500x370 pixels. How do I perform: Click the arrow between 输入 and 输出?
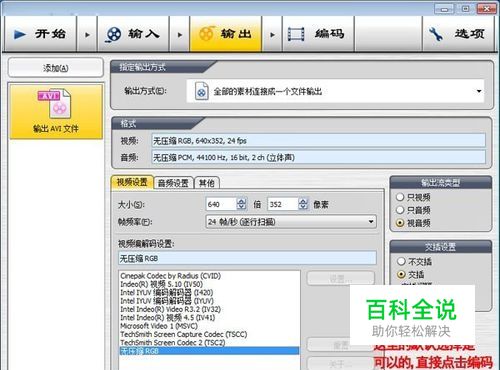pos(180,34)
